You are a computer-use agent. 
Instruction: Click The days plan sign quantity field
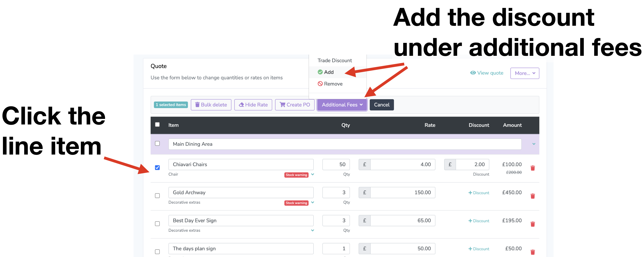point(336,248)
